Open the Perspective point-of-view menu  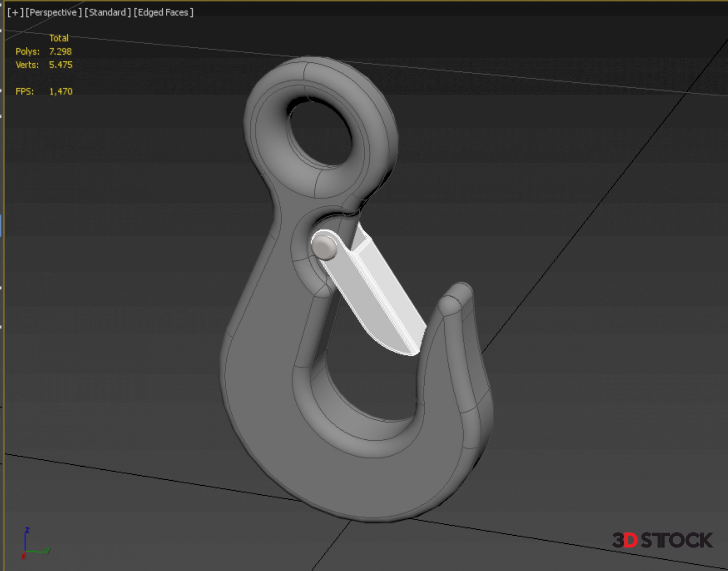pyautogui.click(x=53, y=13)
